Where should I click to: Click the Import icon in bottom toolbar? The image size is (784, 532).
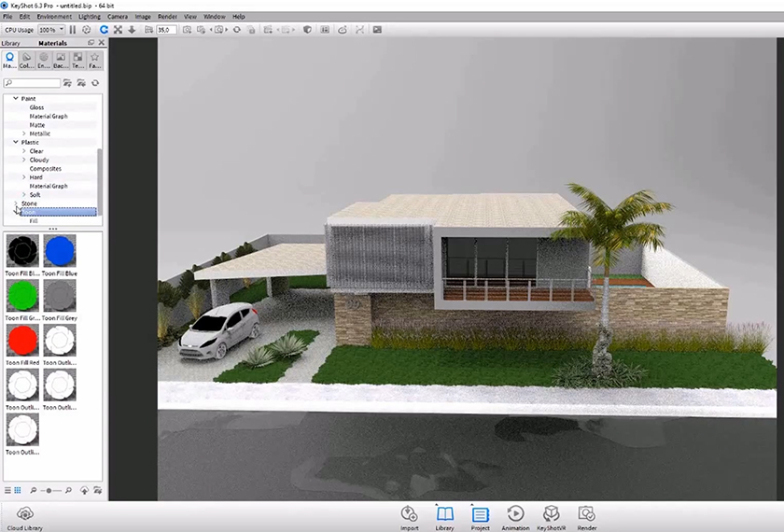pos(409,515)
